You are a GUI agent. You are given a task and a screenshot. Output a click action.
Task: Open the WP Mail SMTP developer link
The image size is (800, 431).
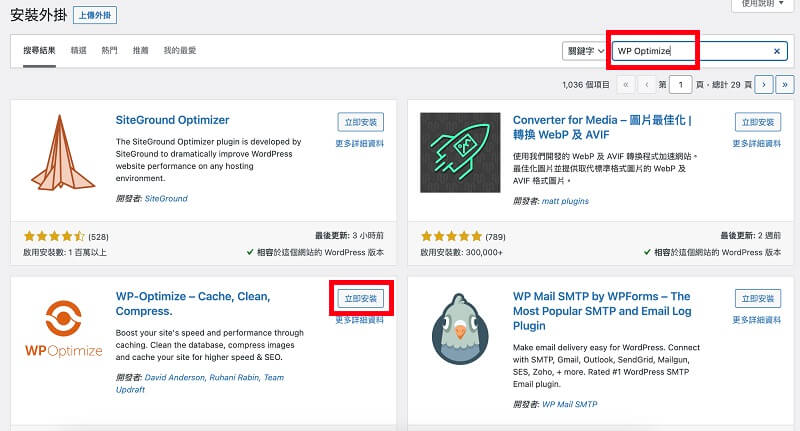pos(569,404)
